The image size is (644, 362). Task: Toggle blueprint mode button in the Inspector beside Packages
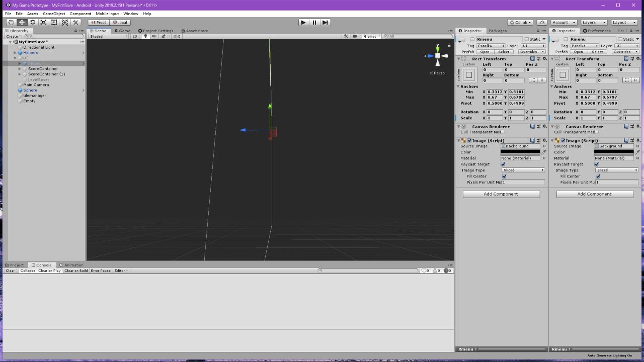click(533, 80)
